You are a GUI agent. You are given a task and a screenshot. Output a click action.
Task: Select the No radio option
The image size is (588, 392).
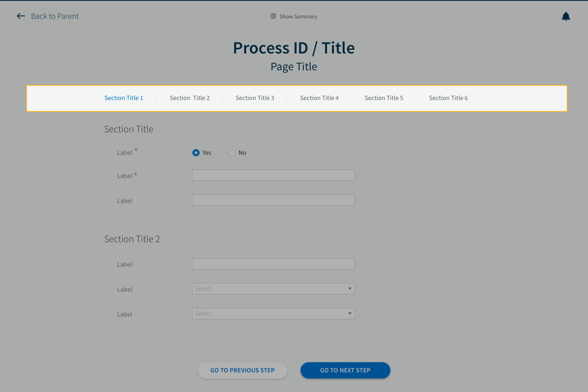[232, 152]
